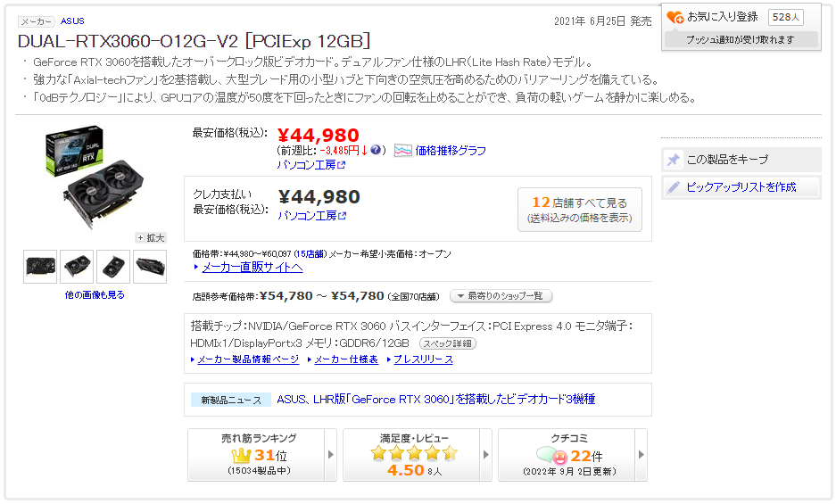Expand the 最寄りのショップ一覧 dropdown
The height and width of the screenshot is (504, 836).
point(501,296)
